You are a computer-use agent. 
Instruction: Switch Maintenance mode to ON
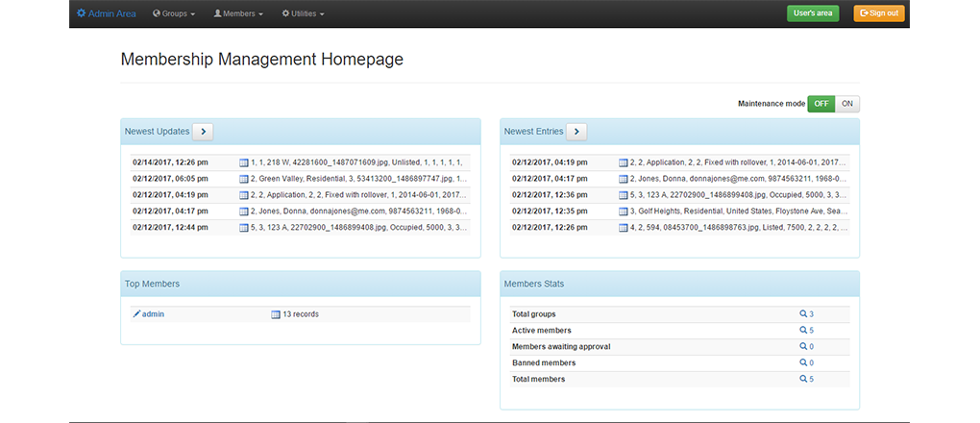pos(846,104)
